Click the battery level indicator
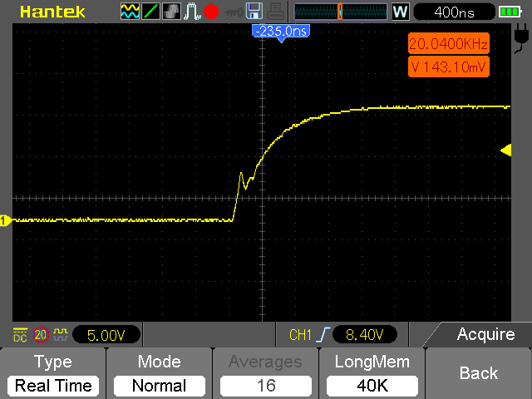 coord(510,12)
